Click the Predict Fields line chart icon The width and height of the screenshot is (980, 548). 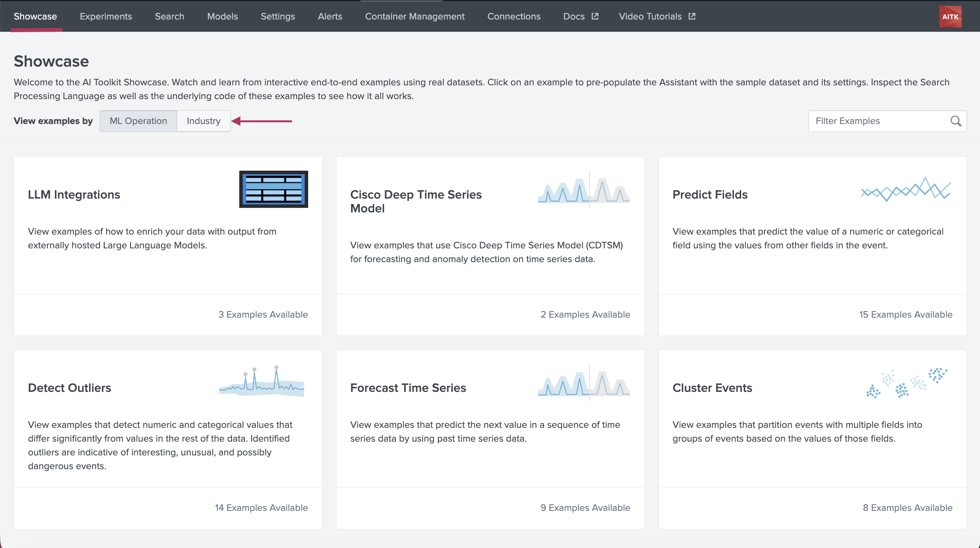click(x=906, y=189)
